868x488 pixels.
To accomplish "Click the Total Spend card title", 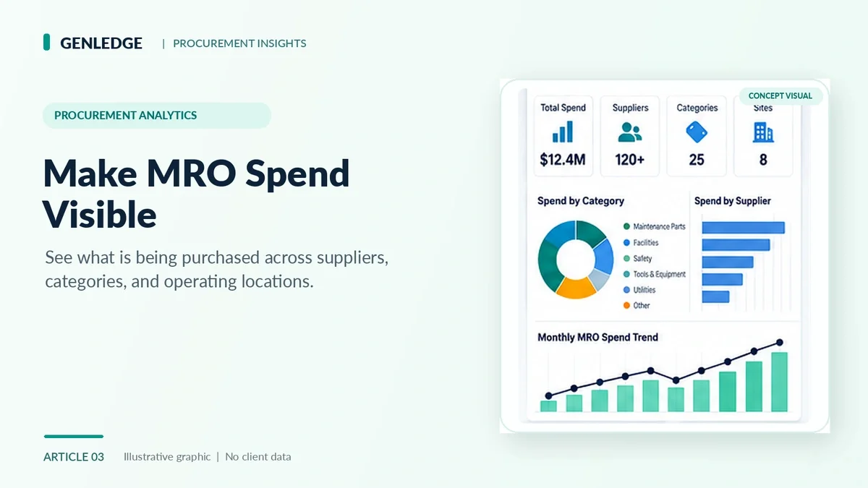I will coord(563,108).
